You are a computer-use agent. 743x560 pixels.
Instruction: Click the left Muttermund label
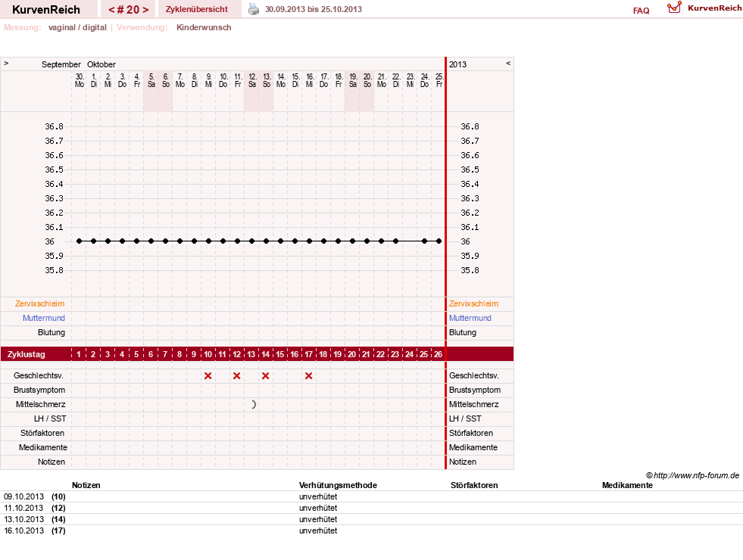[x=44, y=318]
